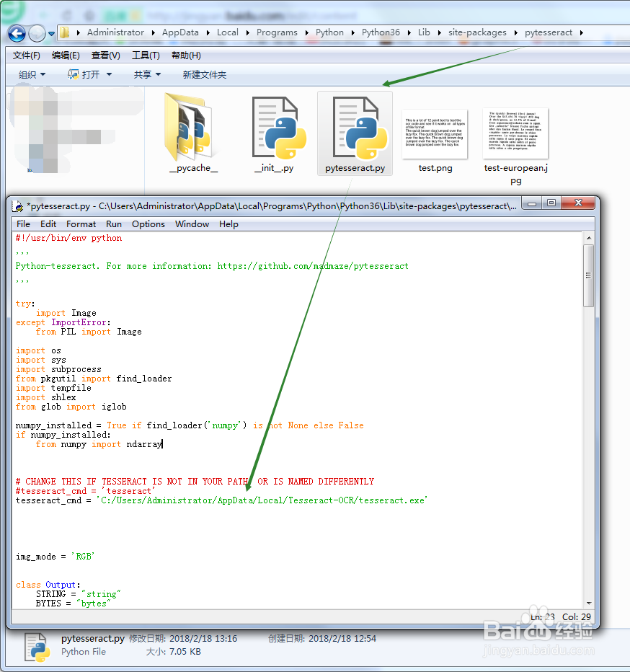Open the 文件(F) menu in Explorer
Image resolution: width=630 pixels, height=672 pixels.
click(26, 56)
